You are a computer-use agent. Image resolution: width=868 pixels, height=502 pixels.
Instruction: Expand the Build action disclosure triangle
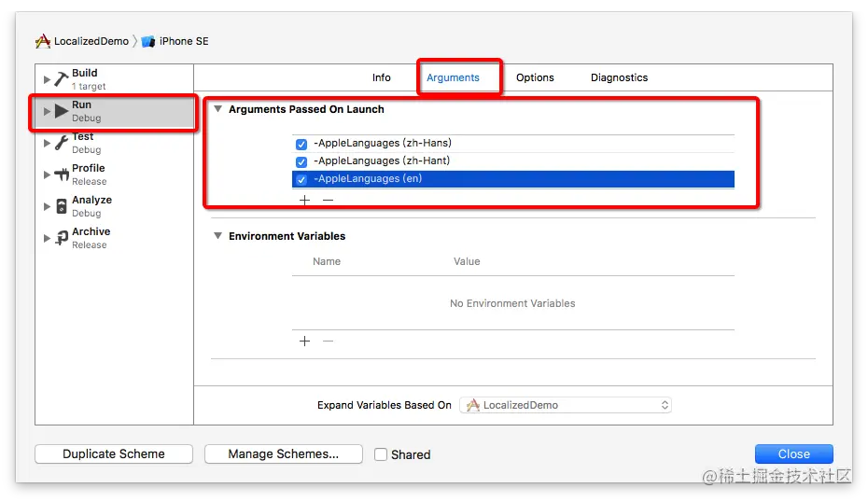point(47,79)
